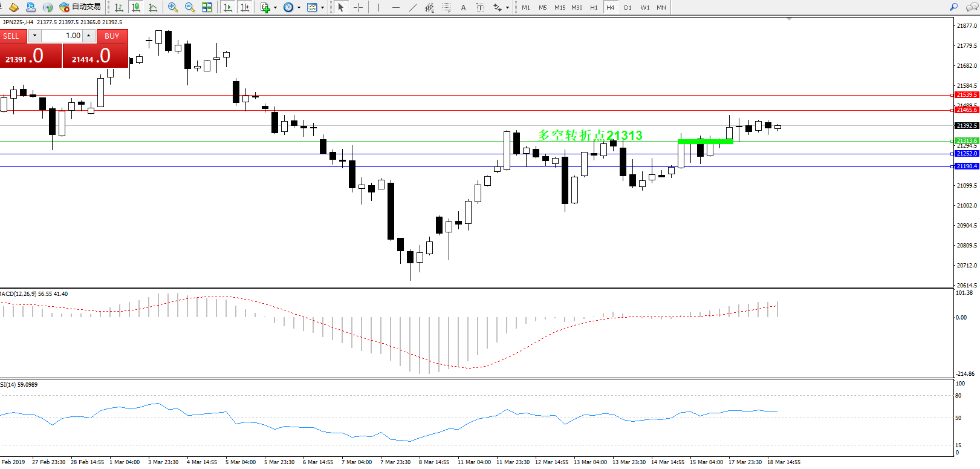Toggle the chart shift option
This screenshot has height=469, width=980.
pos(245,7)
